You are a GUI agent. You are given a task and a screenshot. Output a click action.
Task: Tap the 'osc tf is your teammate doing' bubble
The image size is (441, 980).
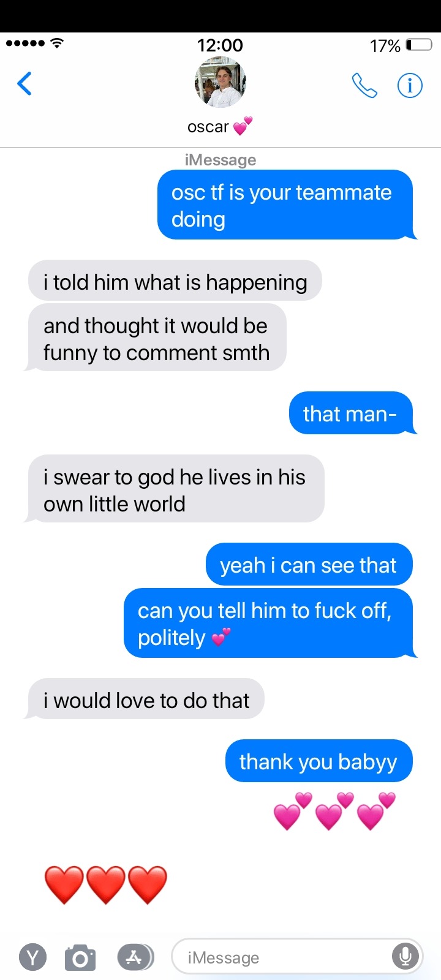tap(286, 205)
